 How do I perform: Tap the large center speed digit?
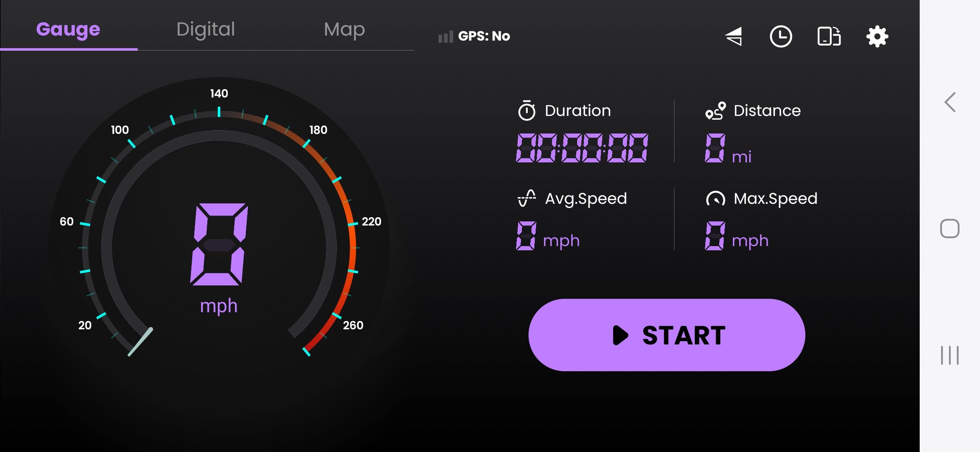[x=219, y=244]
